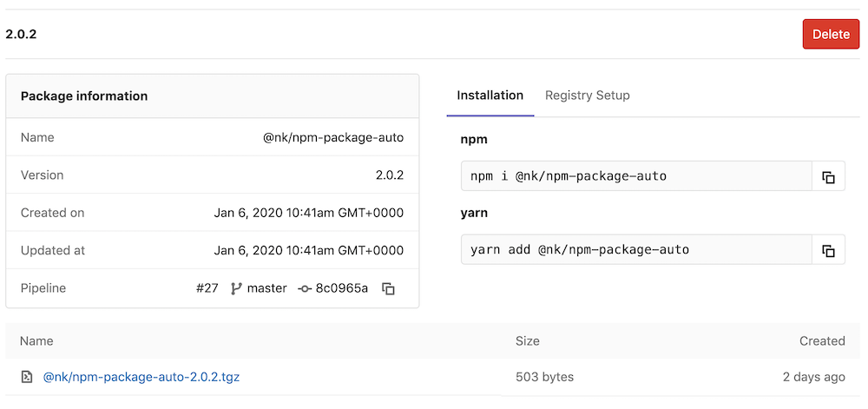Click the Created column header
Viewport: 868px width, 409px height.
pyautogui.click(x=822, y=341)
